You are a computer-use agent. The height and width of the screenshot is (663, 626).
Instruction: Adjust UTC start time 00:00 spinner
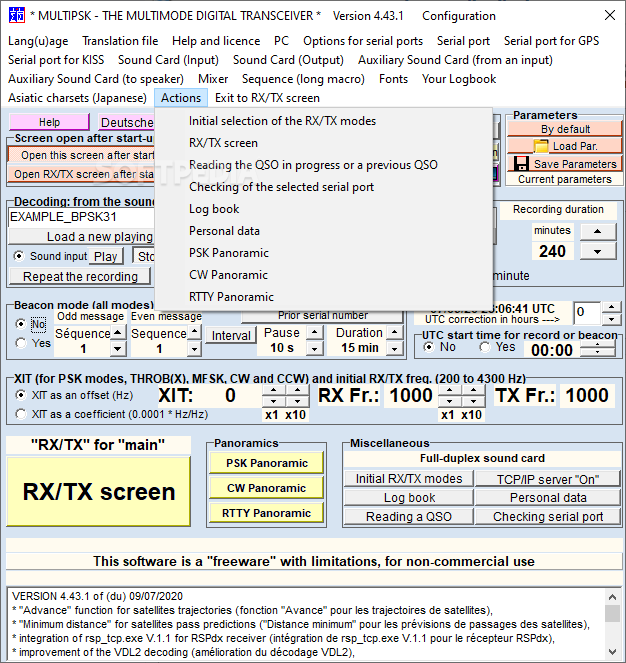pos(597,350)
